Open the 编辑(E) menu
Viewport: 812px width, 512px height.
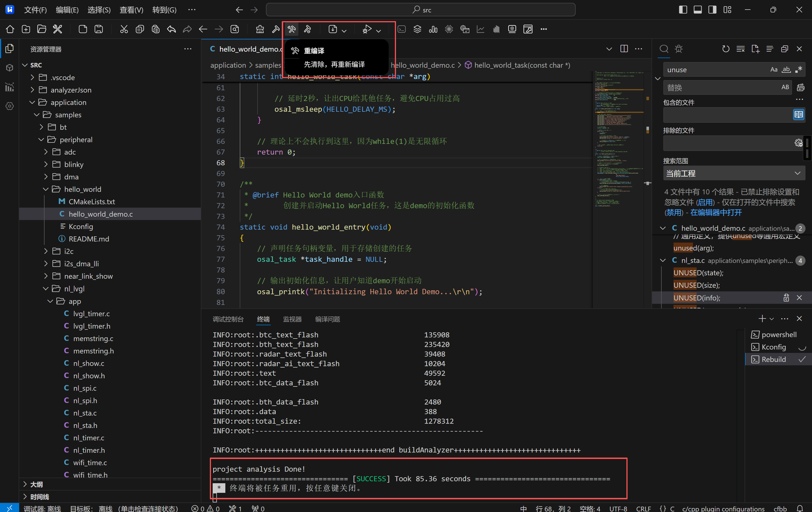pyautogui.click(x=67, y=10)
